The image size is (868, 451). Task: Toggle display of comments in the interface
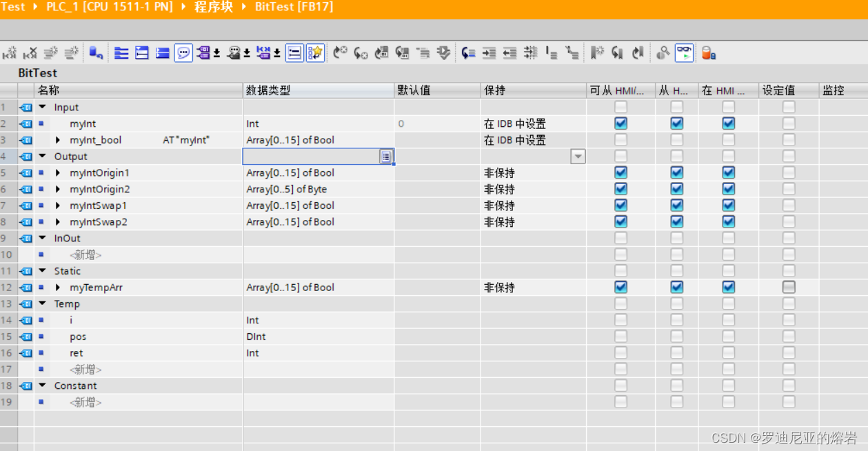pyautogui.click(x=183, y=53)
